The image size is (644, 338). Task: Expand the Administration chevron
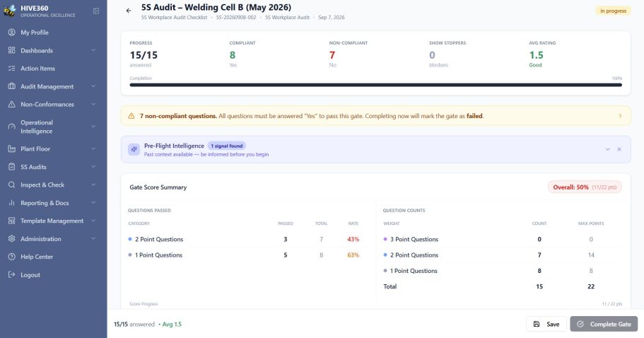point(93,238)
